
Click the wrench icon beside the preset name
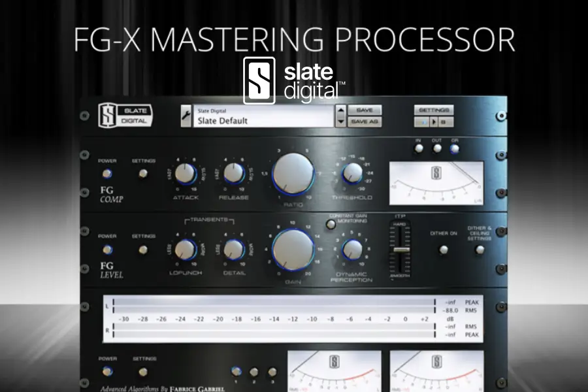click(x=186, y=116)
